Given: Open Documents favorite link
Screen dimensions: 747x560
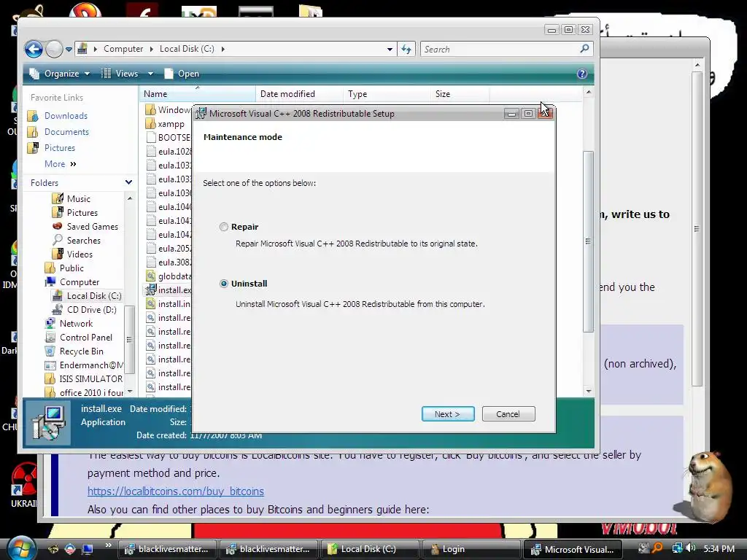Looking at the screenshot, I should 66,132.
